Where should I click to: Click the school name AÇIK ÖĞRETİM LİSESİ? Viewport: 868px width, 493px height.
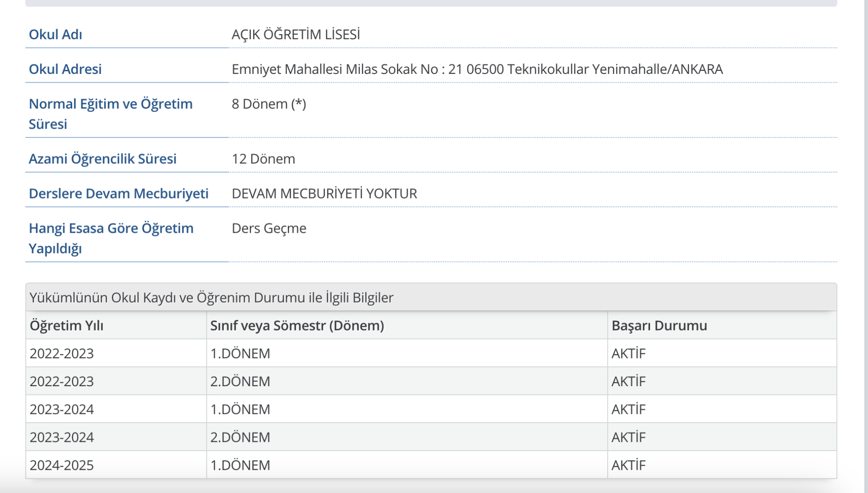296,35
